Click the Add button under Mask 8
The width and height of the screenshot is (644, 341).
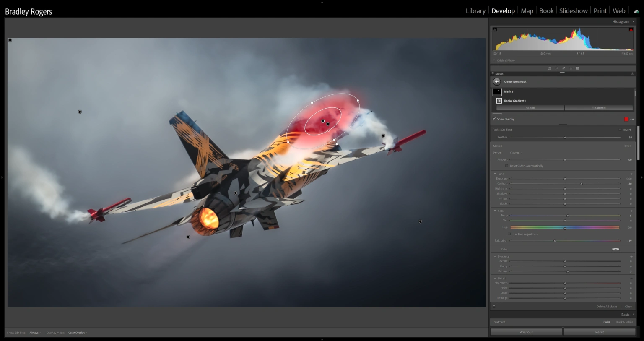(x=530, y=108)
